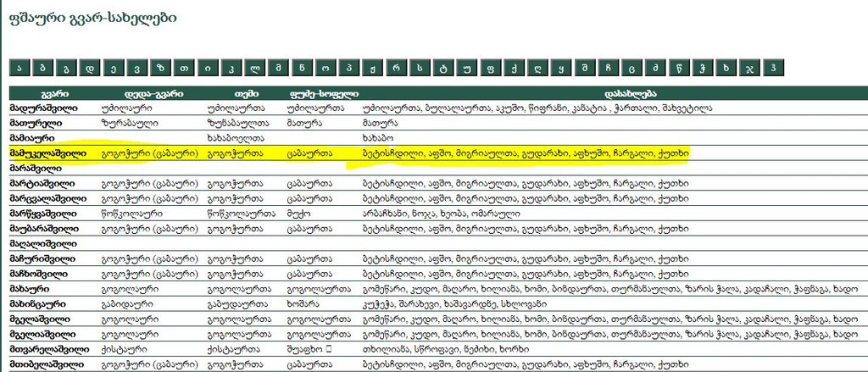Select surname მარტიაშვილი in the table
This screenshot has width=868, height=372.
[42, 183]
